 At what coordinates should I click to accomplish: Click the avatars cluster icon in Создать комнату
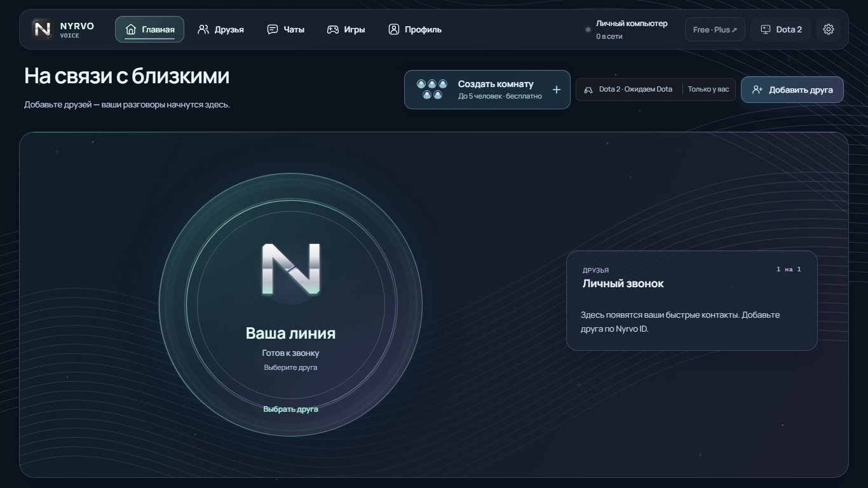[x=432, y=90]
